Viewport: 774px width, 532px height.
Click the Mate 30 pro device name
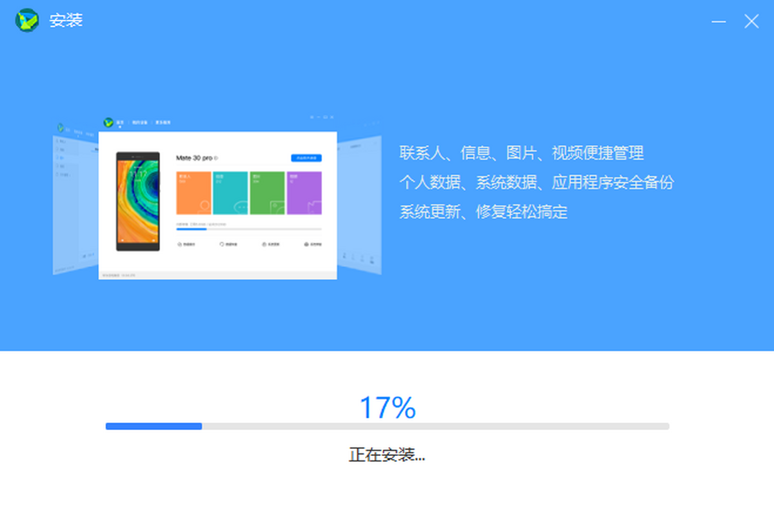click(195, 158)
